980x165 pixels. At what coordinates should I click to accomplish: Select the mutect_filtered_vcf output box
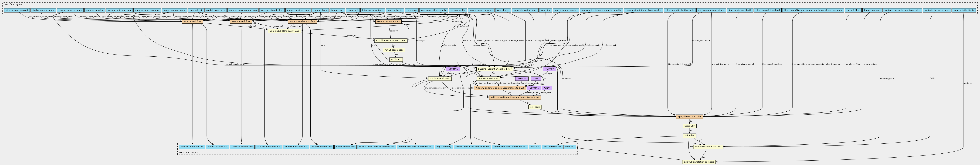[321, 146]
